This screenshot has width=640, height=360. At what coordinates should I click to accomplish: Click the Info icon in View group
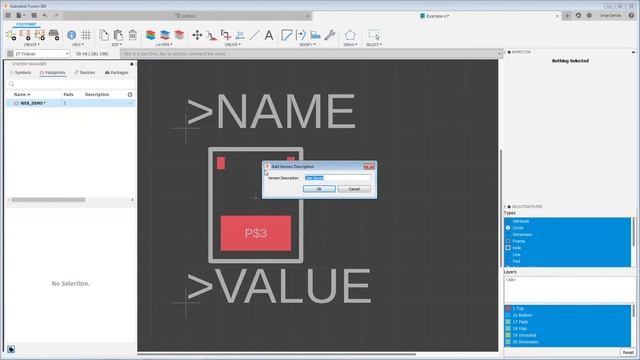pyautogui.click(x=71, y=35)
